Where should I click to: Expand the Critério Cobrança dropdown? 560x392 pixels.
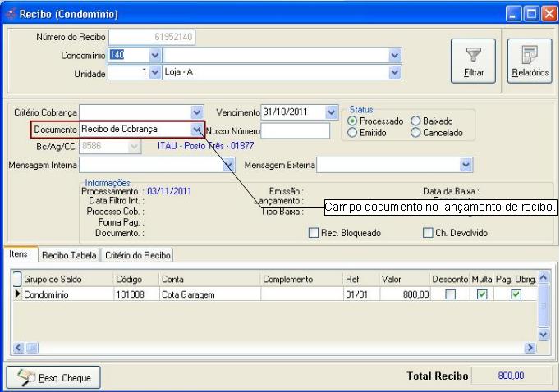196,112
